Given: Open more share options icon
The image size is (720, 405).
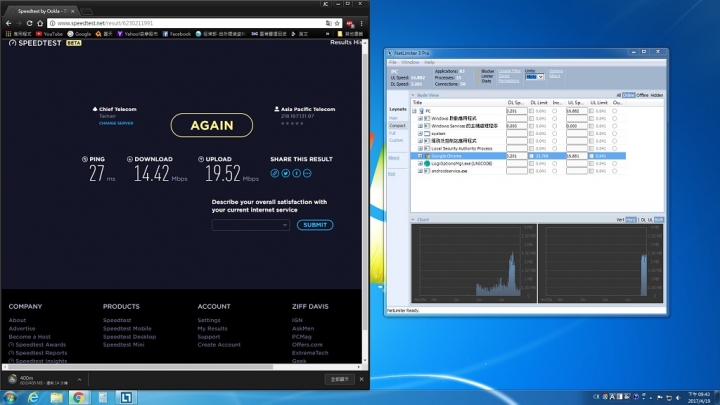Looking at the screenshot, I should point(307,173).
